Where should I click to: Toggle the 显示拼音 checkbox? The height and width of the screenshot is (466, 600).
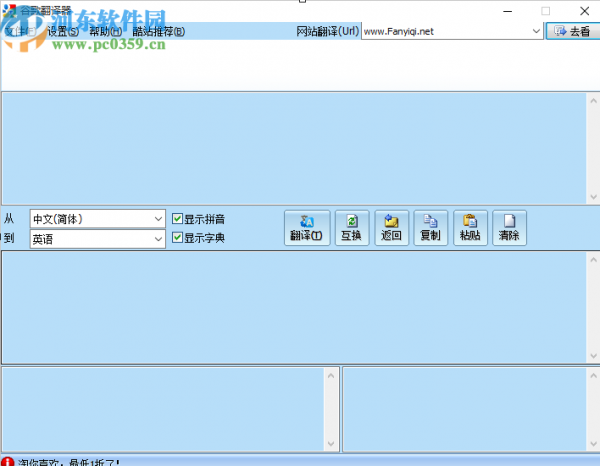(178, 219)
